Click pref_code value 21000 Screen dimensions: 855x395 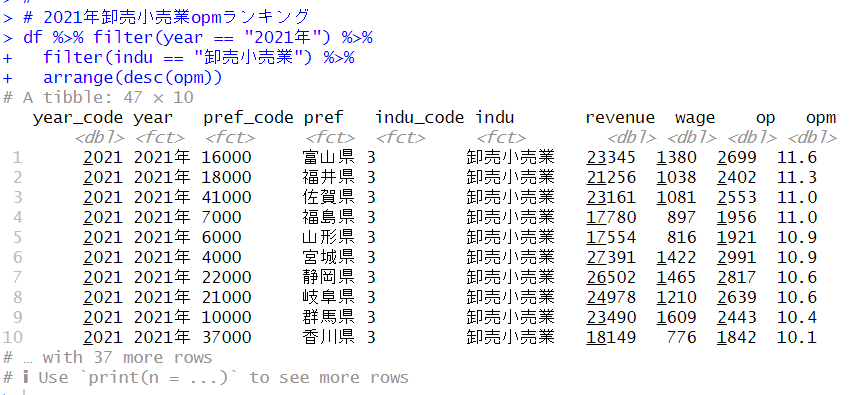(x=226, y=297)
